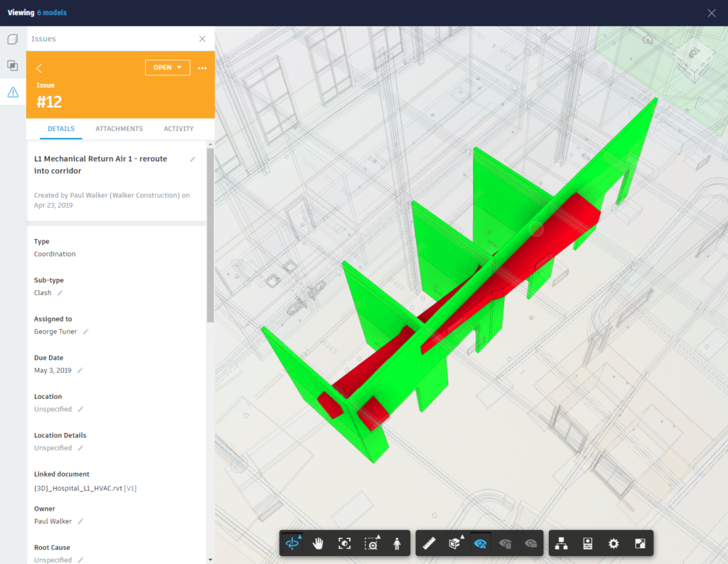Switch to the ACTIVITY tab

tap(178, 129)
